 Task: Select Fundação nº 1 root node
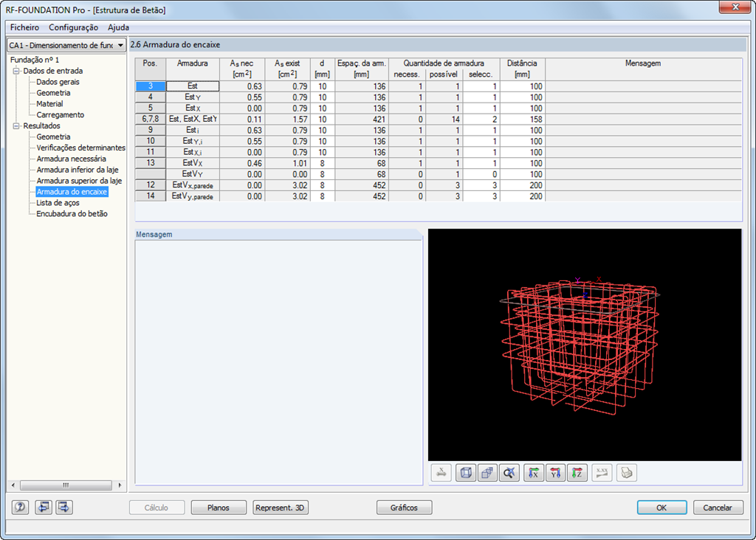click(35, 60)
